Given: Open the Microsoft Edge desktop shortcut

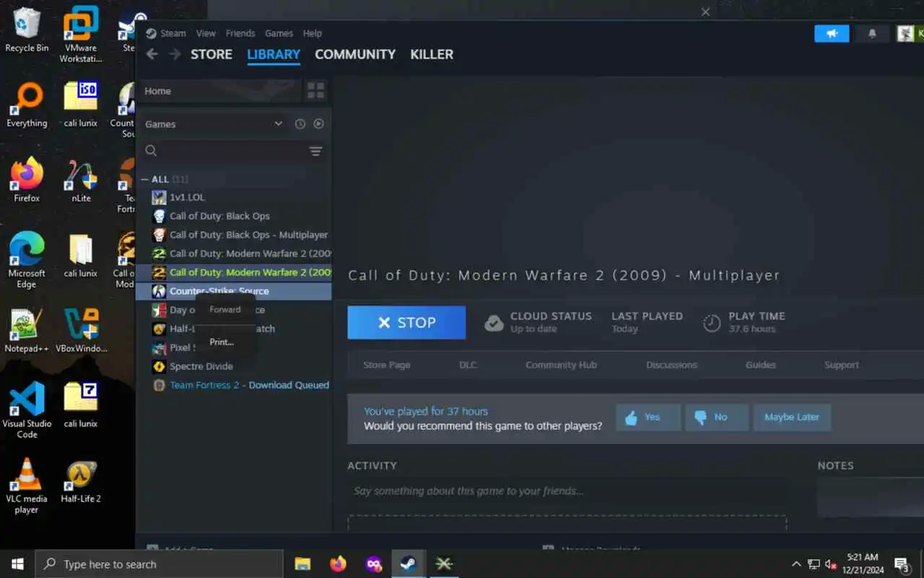Looking at the screenshot, I should [x=27, y=260].
